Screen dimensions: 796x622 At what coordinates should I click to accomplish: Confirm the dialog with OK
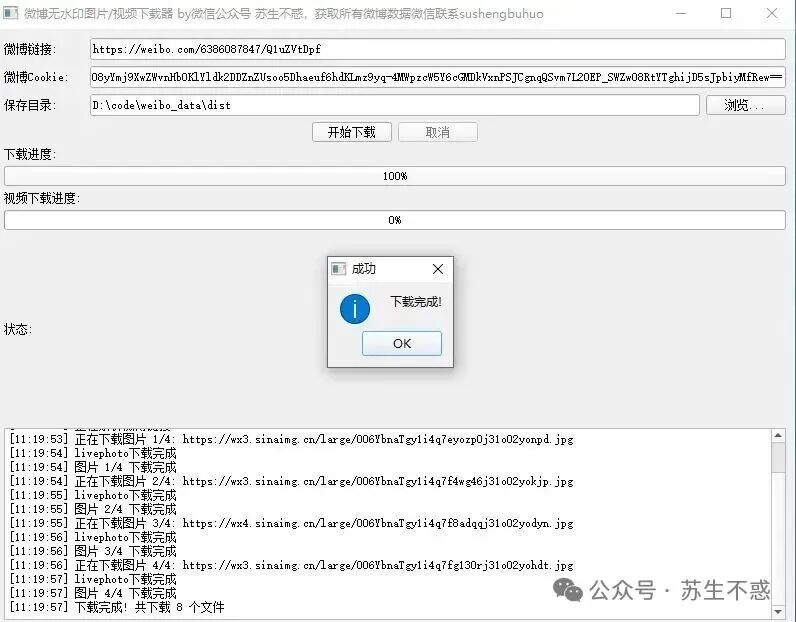click(x=402, y=344)
